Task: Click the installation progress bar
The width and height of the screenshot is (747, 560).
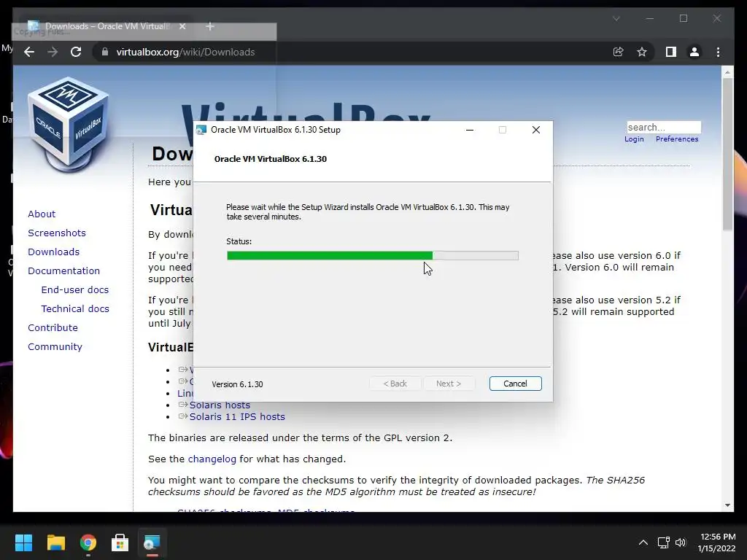Action: coord(373,256)
